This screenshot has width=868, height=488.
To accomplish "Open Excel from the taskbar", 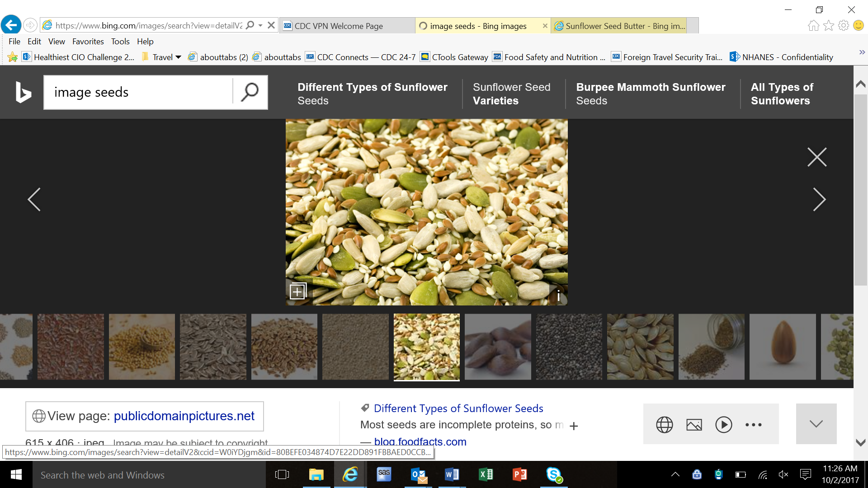I will pyautogui.click(x=486, y=474).
